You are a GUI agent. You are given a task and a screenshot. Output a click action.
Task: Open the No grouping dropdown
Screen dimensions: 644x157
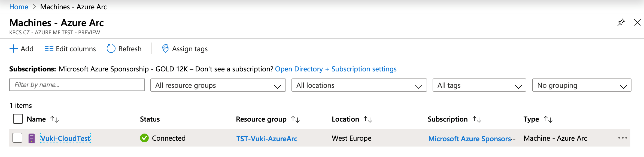coord(582,85)
